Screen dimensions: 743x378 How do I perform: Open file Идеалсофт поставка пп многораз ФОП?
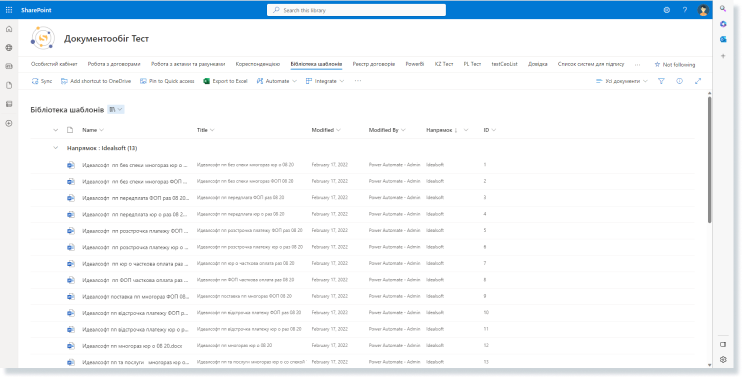click(136, 297)
